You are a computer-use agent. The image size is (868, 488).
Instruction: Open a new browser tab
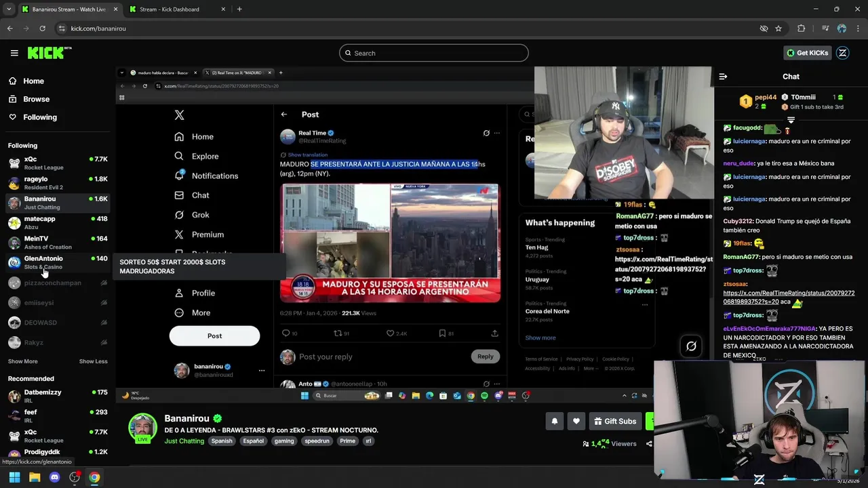click(239, 9)
